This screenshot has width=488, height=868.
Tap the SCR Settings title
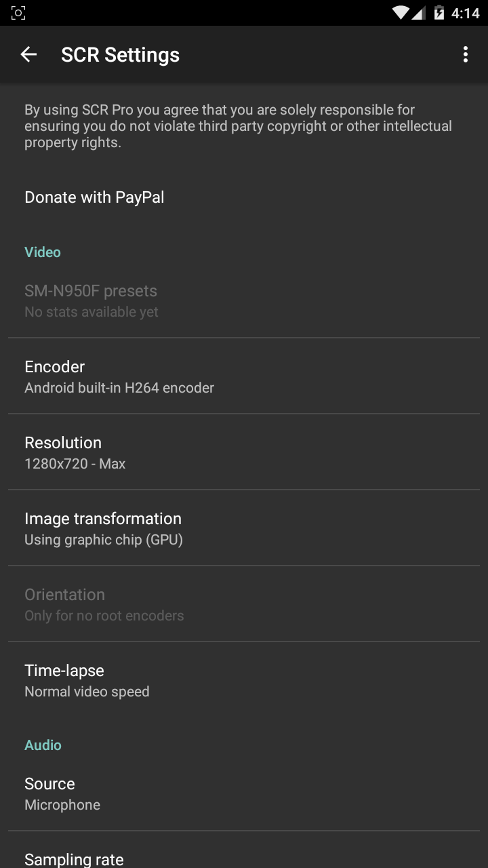[120, 55]
